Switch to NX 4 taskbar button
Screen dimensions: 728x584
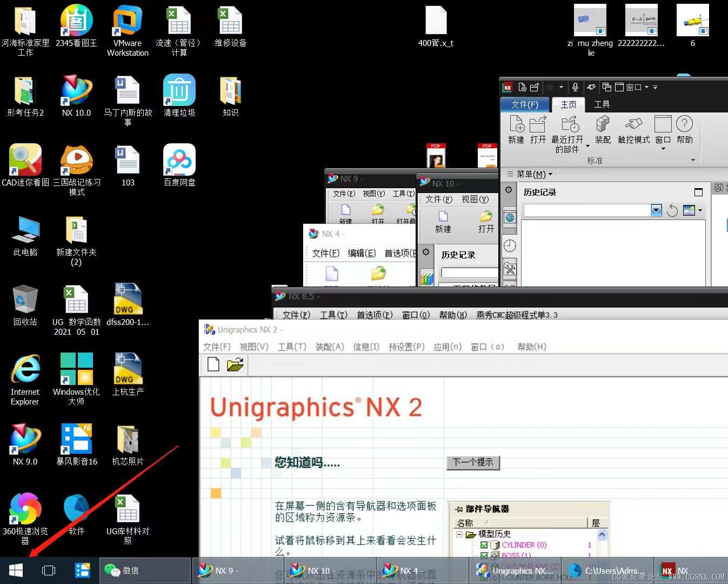point(422,570)
